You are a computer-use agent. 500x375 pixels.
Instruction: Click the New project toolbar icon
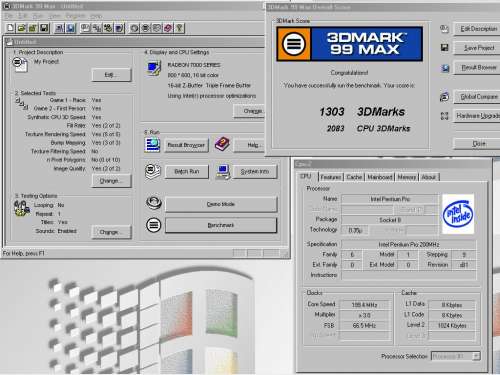tap(10, 28)
